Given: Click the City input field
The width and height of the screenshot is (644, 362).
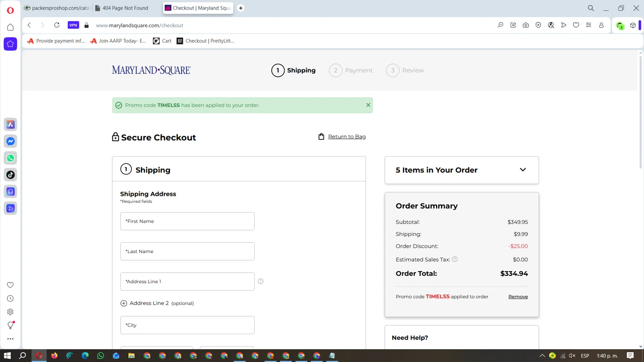Looking at the screenshot, I should [x=187, y=325].
